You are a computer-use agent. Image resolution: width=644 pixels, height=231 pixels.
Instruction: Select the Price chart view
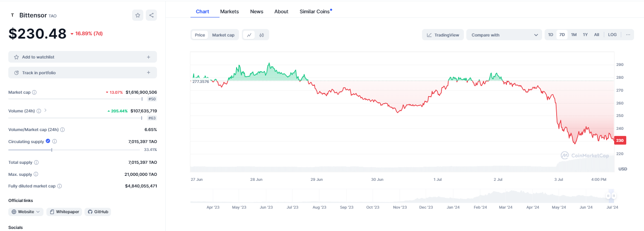coord(200,35)
